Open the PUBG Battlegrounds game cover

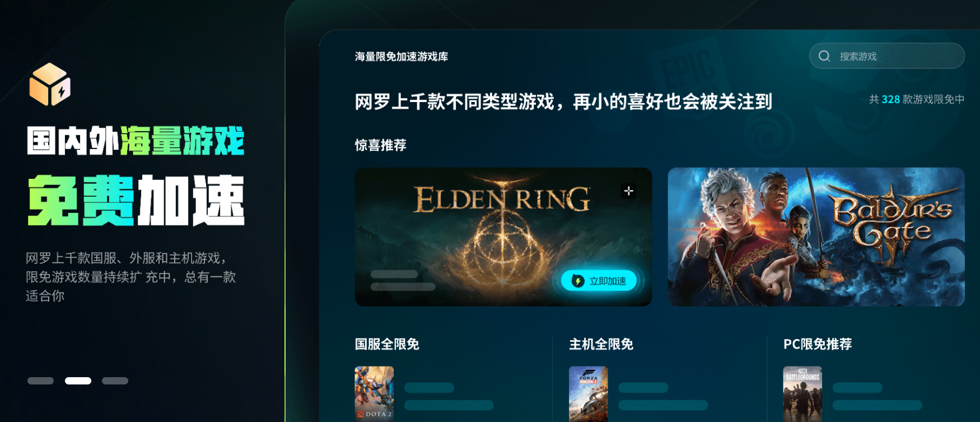[x=802, y=394]
